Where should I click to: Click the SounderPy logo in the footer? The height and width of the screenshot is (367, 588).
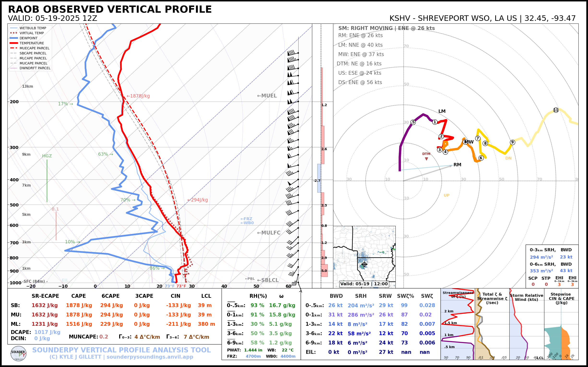tap(18, 353)
